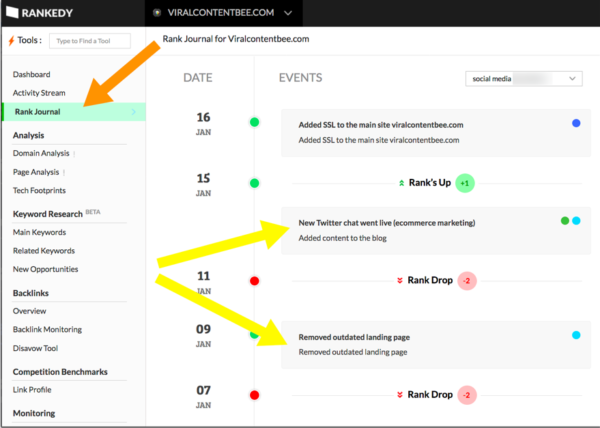Open the site selector dropdown arrow

pos(288,13)
